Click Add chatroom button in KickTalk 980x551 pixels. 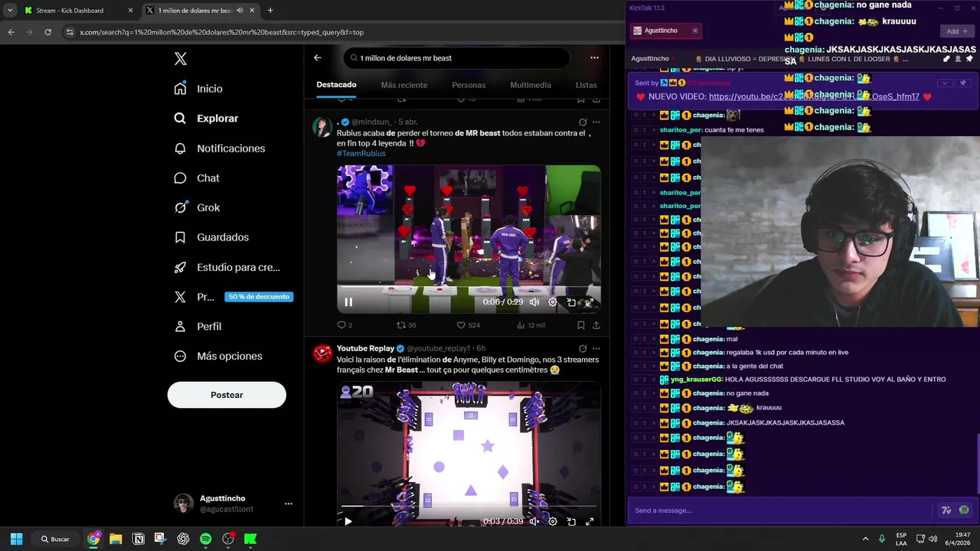(x=957, y=31)
